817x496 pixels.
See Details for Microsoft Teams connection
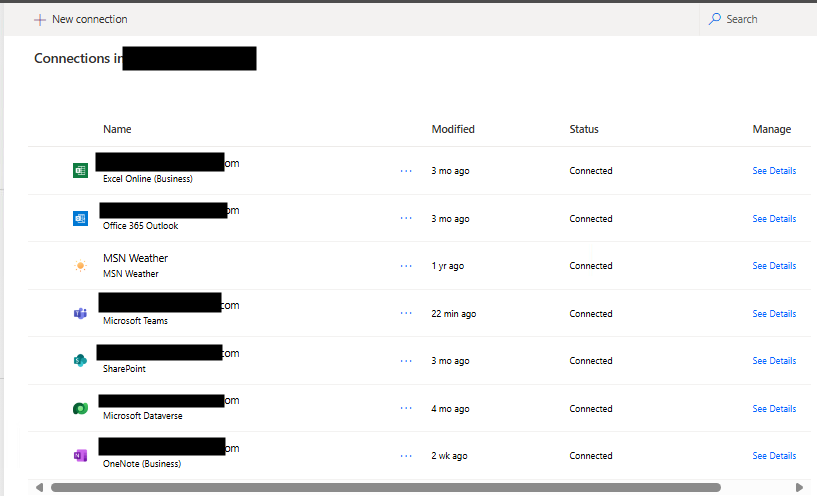[x=774, y=314]
